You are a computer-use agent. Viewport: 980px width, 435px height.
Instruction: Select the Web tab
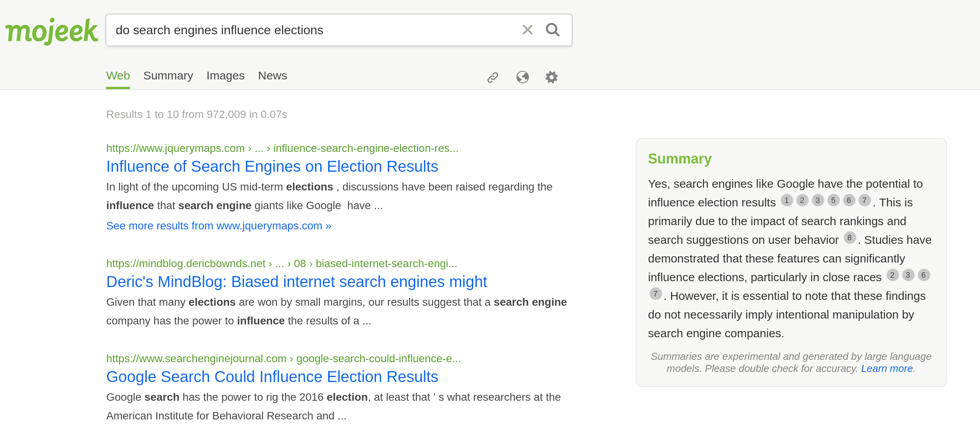pos(118,76)
